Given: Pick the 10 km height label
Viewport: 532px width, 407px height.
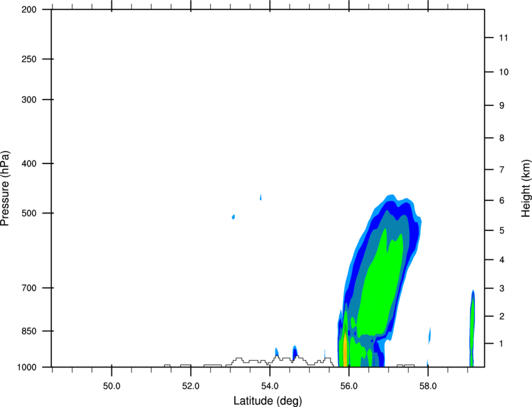Looking at the screenshot, I should pos(504,72).
